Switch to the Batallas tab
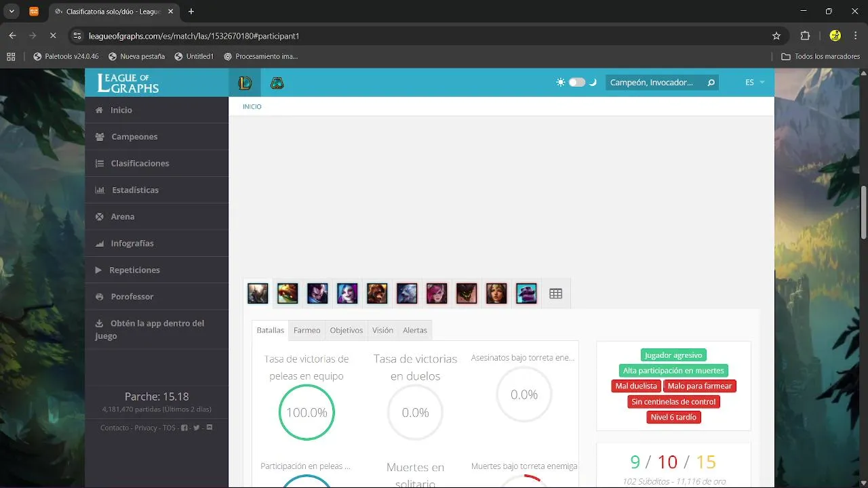The height and width of the screenshot is (488, 868). tap(270, 330)
